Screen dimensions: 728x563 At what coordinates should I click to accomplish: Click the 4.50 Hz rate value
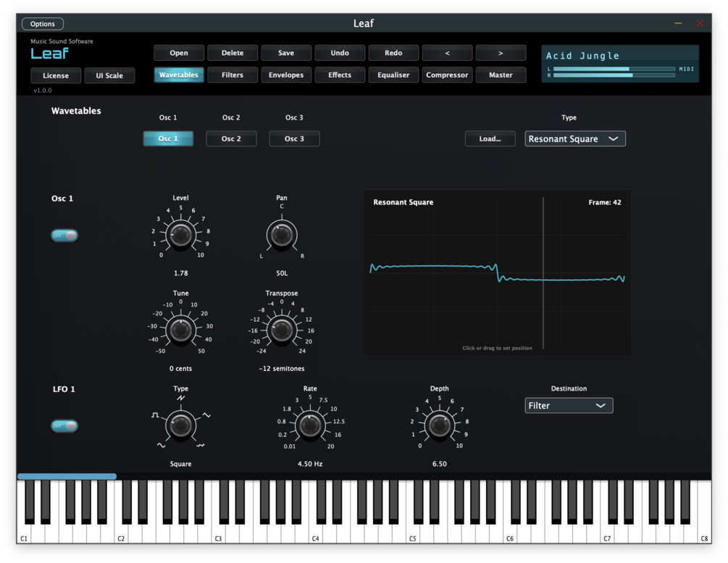pos(310,464)
